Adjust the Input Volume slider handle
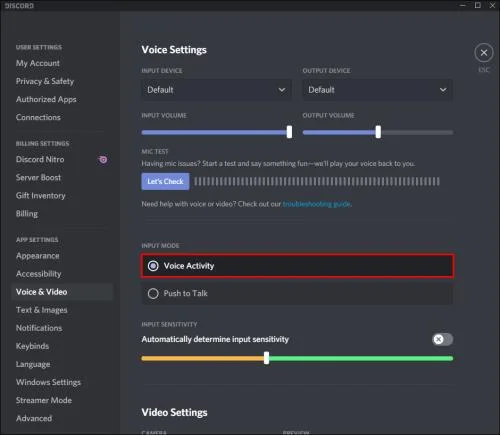 289,132
